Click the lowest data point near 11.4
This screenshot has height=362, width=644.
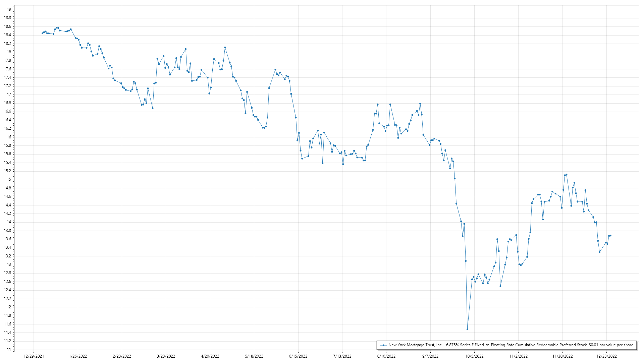(467, 329)
